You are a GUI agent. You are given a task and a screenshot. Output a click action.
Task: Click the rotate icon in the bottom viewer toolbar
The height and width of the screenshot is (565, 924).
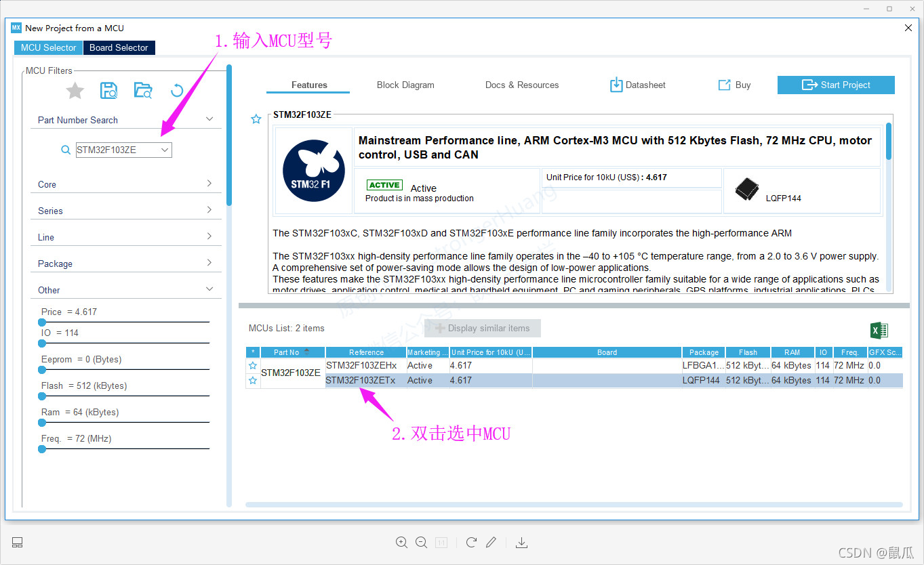(471, 542)
